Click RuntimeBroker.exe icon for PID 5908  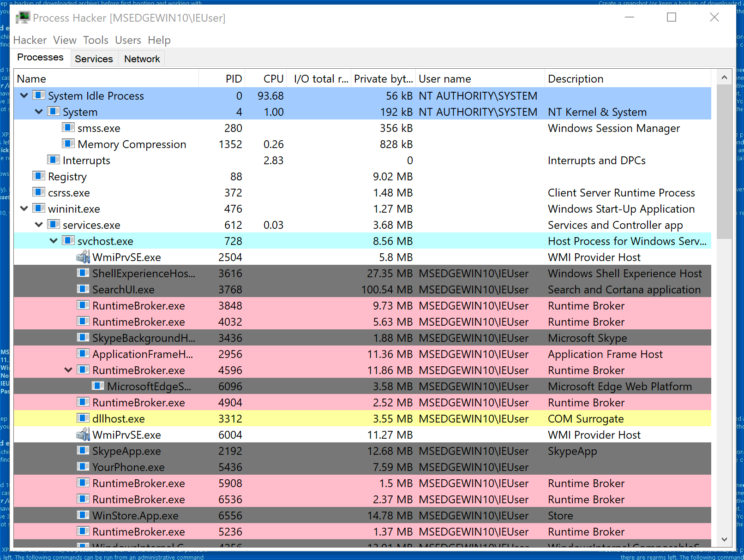(x=83, y=483)
